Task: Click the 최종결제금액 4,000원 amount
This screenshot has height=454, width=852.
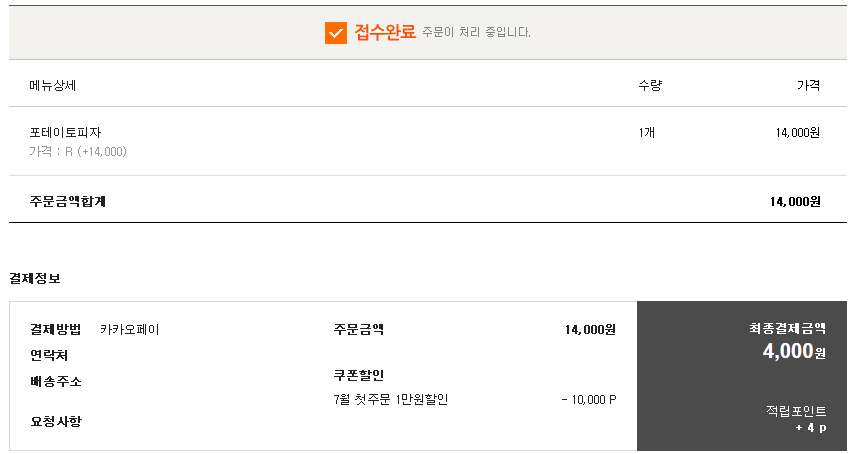Action: [x=794, y=351]
